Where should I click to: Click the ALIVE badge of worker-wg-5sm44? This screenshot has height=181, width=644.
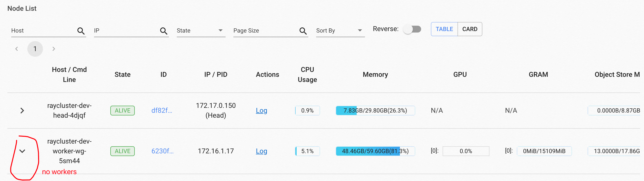coord(122,151)
